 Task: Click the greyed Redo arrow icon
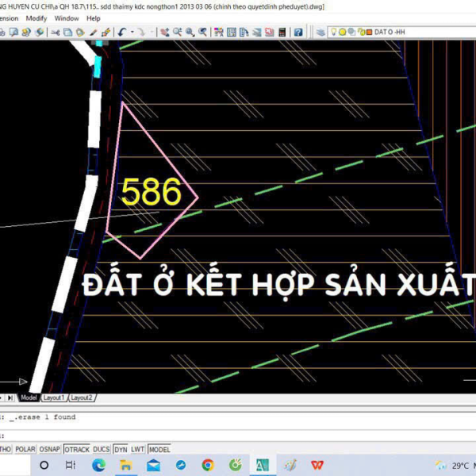141,32
